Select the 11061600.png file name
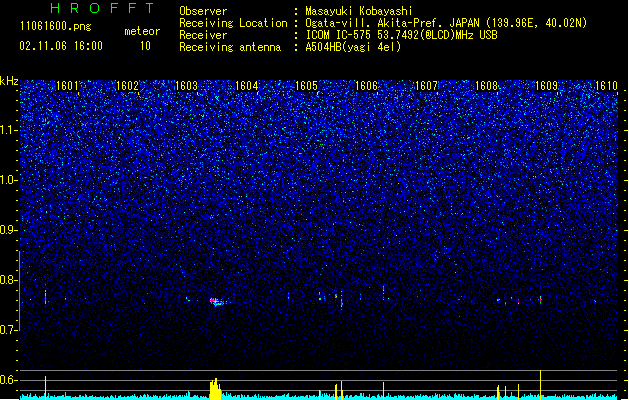This screenshot has height=400, width=629. pos(55,26)
